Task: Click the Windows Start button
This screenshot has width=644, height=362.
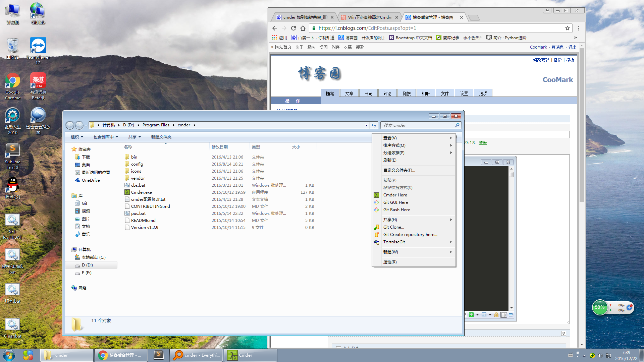Action: pyautogui.click(x=9, y=355)
